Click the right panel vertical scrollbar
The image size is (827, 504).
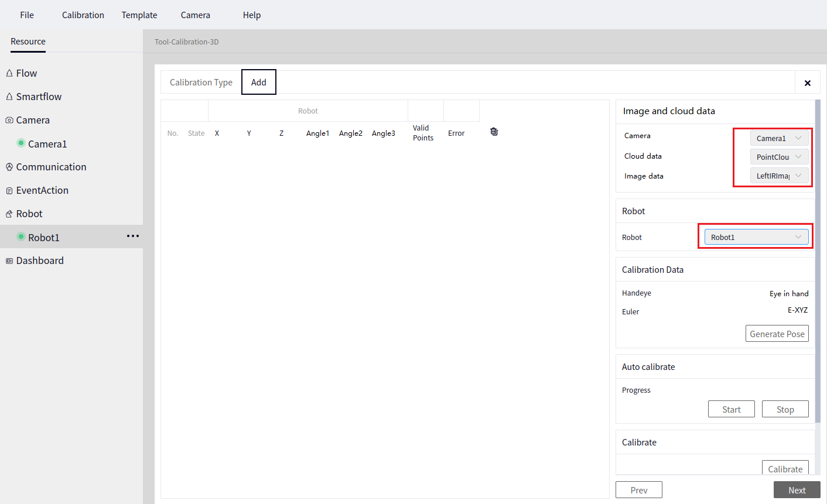tap(818, 260)
